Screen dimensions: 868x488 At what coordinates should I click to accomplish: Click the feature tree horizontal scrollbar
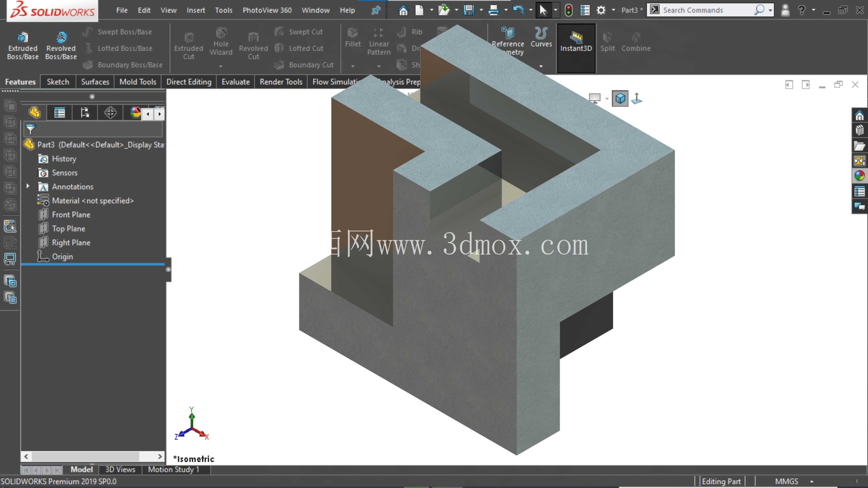[93, 456]
